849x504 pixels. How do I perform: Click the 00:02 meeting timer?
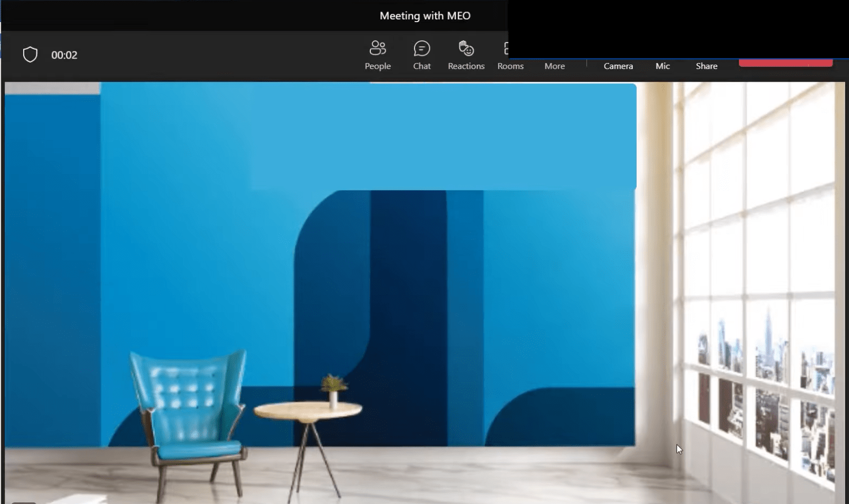pyautogui.click(x=64, y=55)
